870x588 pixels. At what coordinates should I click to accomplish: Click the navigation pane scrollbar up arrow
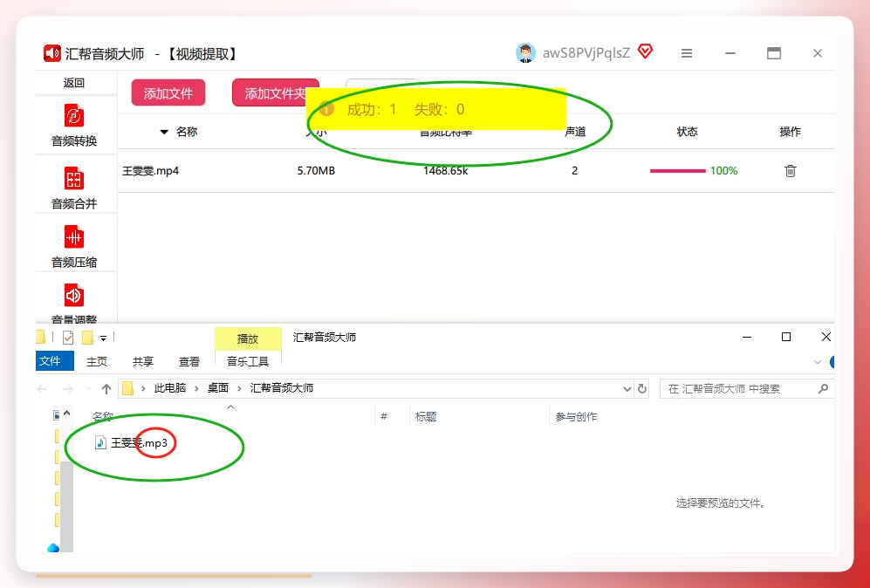[66, 414]
